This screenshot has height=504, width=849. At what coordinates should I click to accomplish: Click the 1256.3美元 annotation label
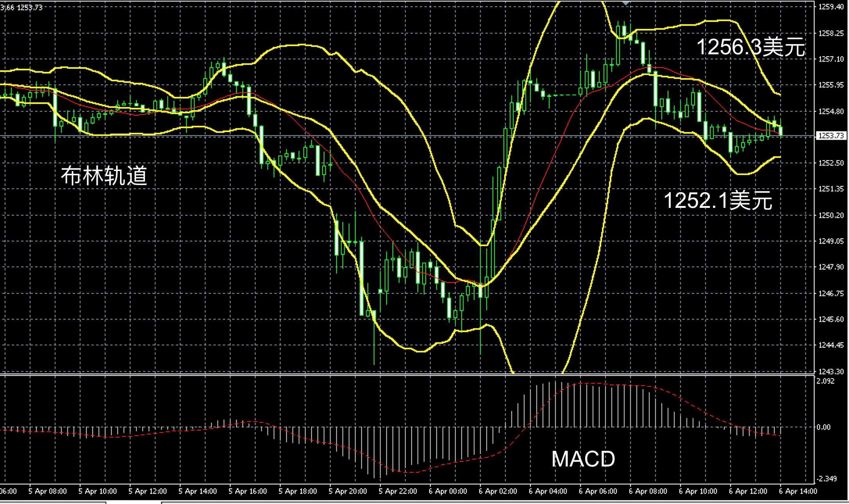tap(750, 47)
